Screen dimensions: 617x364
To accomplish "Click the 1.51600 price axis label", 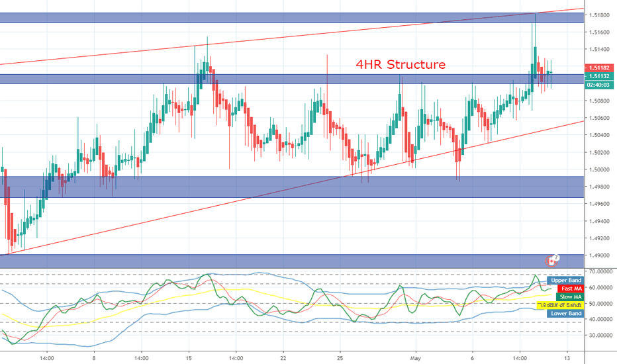I will [x=599, y=32].
